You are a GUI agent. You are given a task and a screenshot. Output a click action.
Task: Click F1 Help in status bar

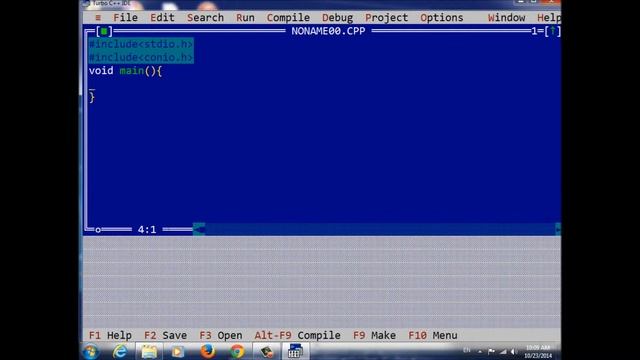110,335
